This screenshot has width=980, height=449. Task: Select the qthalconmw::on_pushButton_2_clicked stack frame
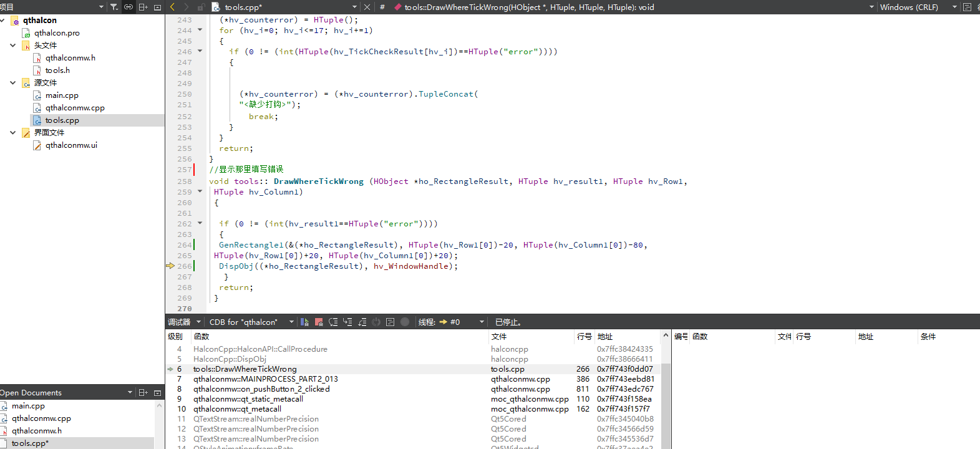(261, 389)
